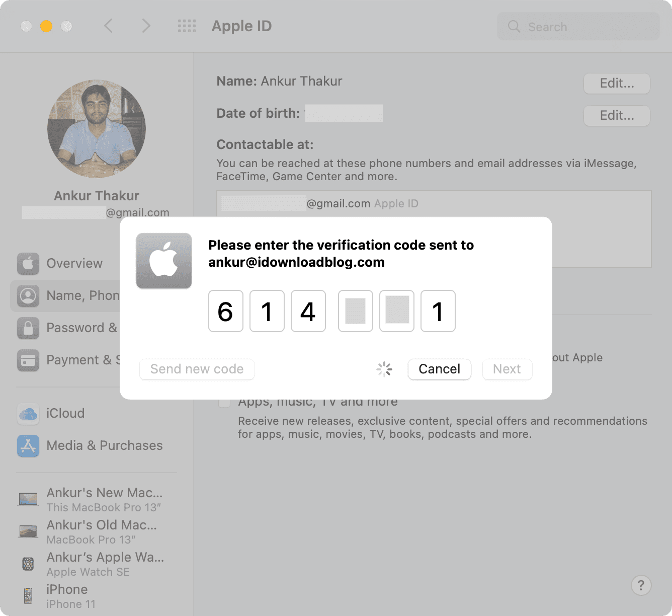Cancel the verification code dialog

tap(440, 369)
